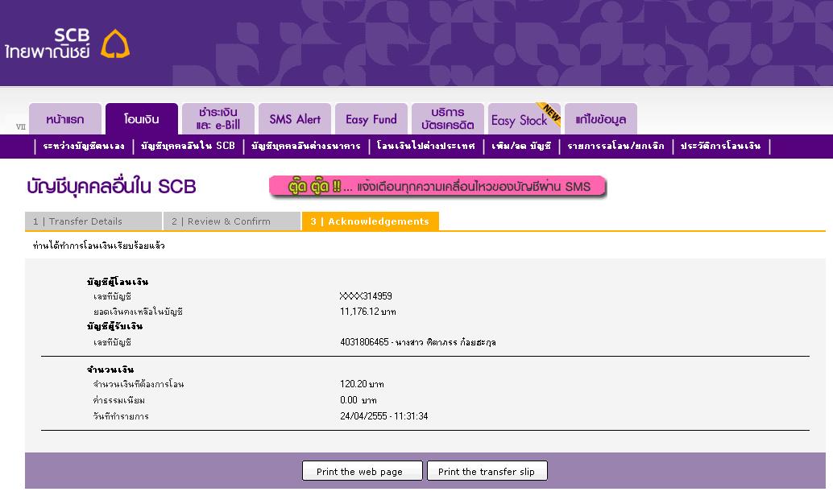Click the จำนวนเงินที่ต้องการโอน label
This screenshot has height=504, width=833.
click(x=139, y=384)
